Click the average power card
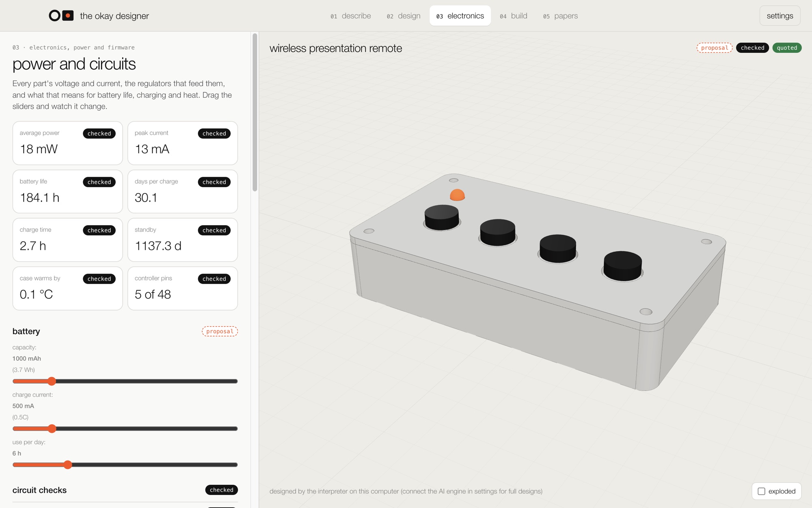The height and width of the screenshot is (508, 812). pos(68,143)
